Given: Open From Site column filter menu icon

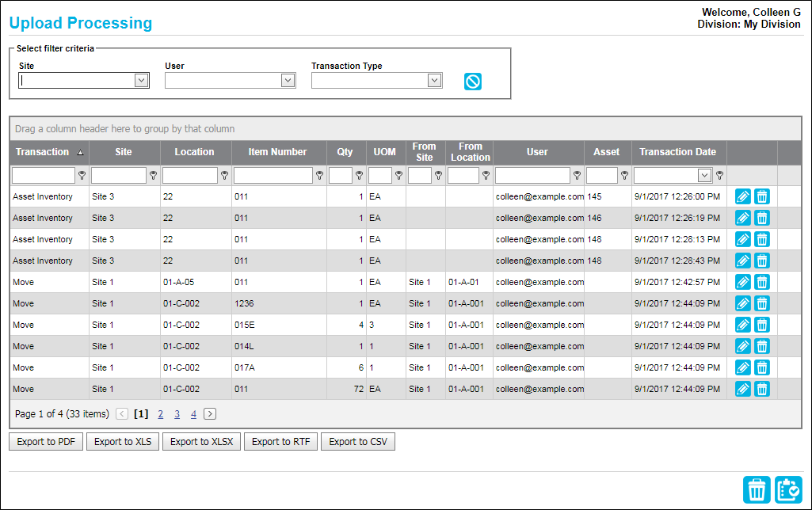Looking at the screenshot, I should [x=438, y=176].
